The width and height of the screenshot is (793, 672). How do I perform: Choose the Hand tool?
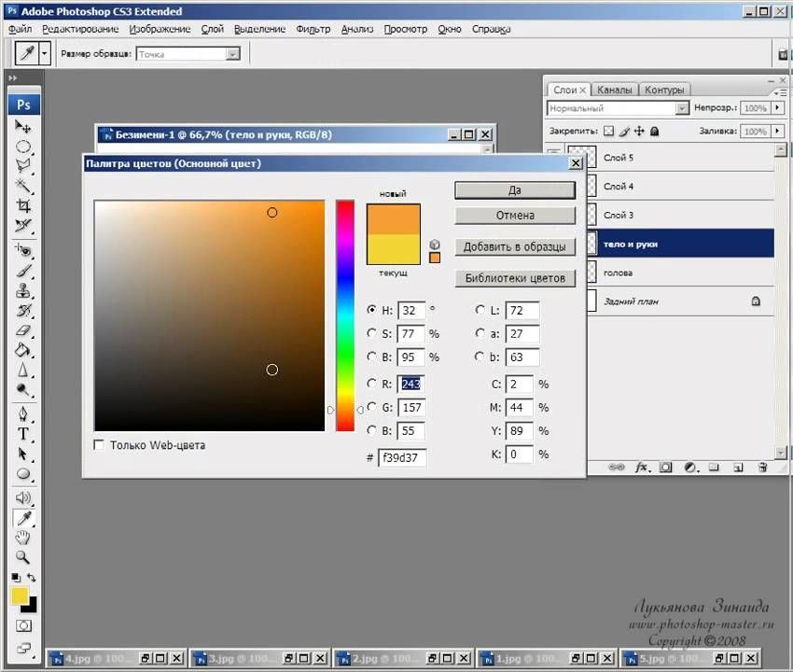24,538
